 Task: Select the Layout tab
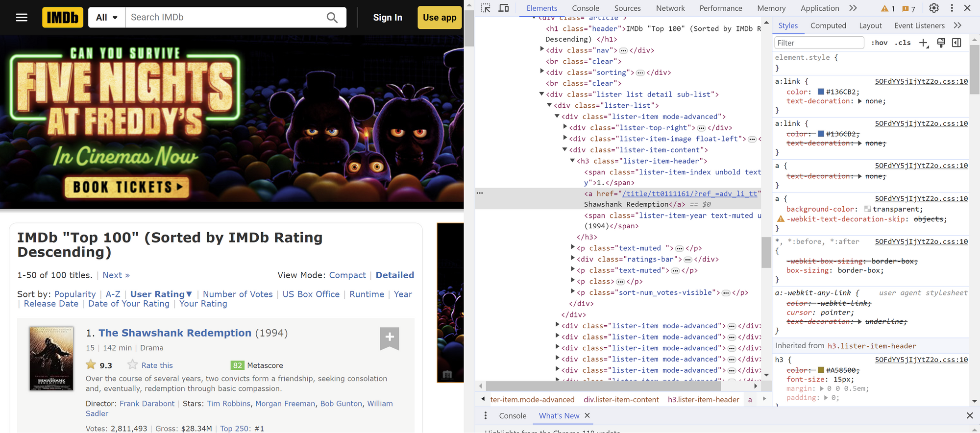pos(870,25)
